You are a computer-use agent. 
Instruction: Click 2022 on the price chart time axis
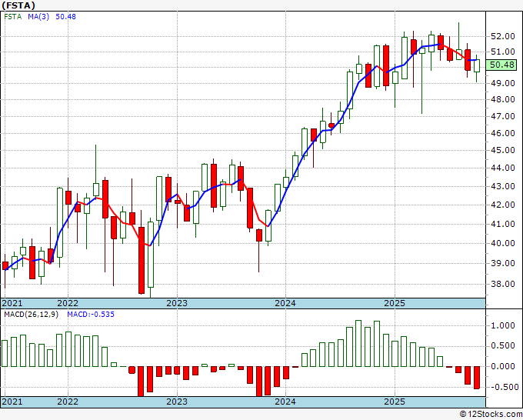(68, 303)
